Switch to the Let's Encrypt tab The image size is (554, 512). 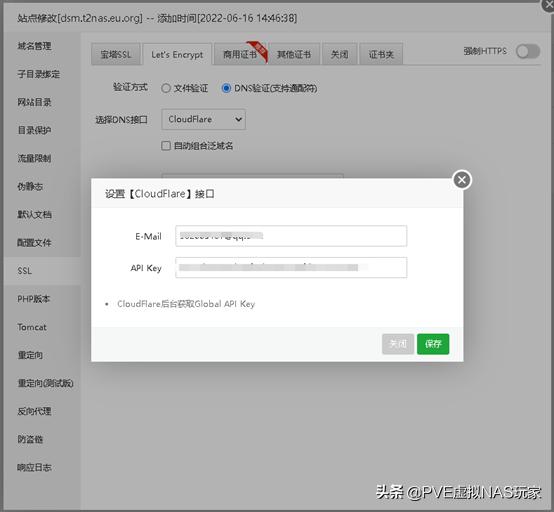177,54
